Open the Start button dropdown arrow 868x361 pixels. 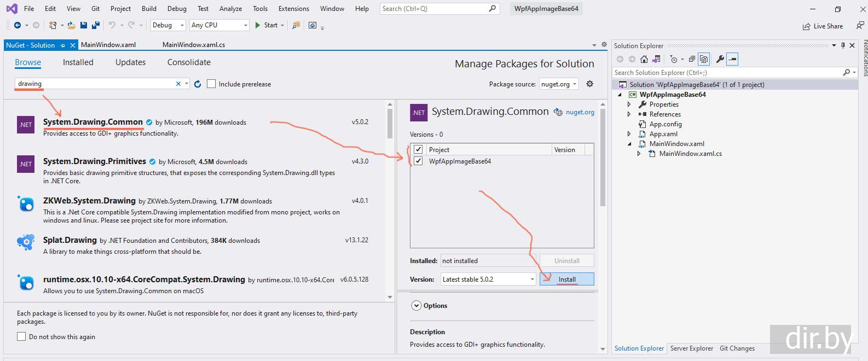(x=282, y=25)
